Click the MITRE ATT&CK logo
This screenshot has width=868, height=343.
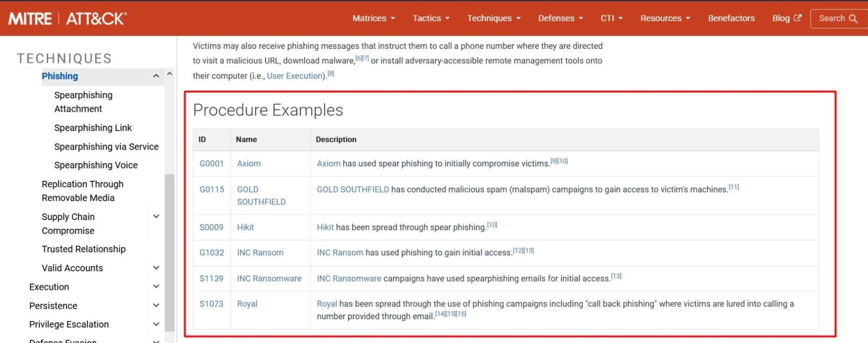(x=67, y=19)
